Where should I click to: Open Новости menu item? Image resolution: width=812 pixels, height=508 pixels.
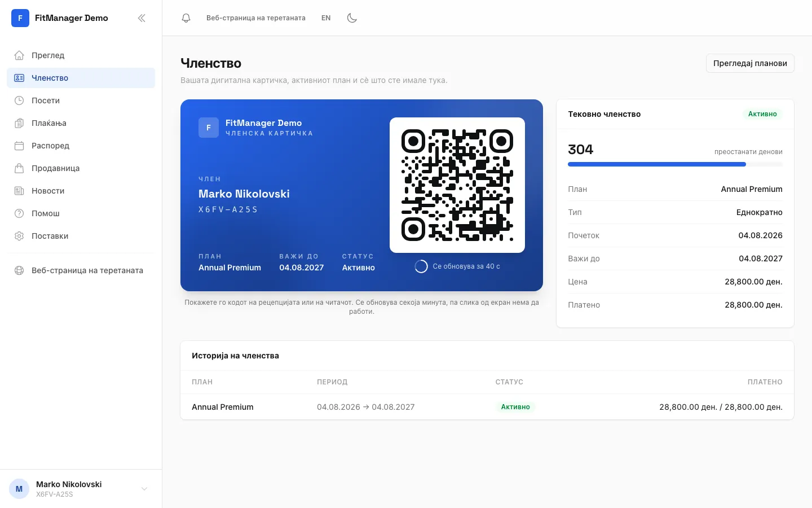tap(81, 191)
